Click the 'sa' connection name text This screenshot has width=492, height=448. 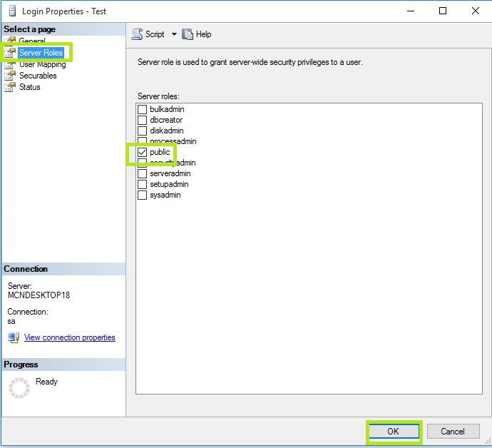click(x=11, y=321)
